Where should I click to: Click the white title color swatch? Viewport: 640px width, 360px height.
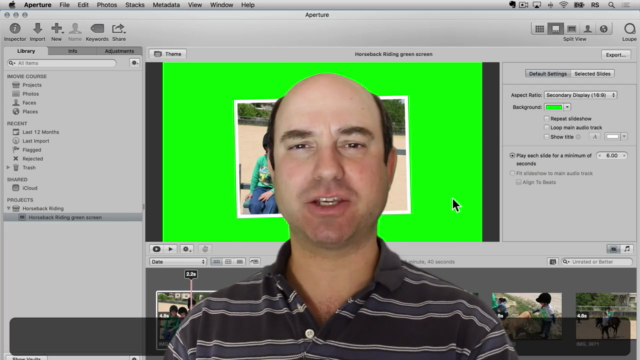tap(612, 137)
